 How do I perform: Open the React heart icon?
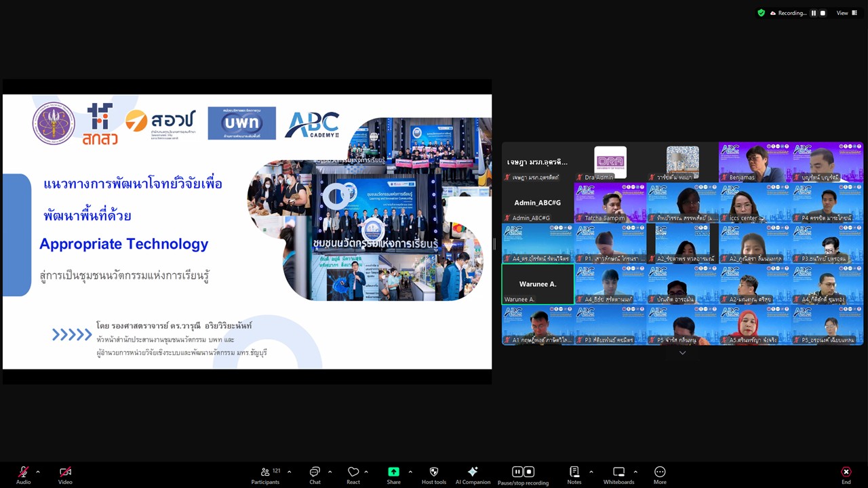coord(353,472)
